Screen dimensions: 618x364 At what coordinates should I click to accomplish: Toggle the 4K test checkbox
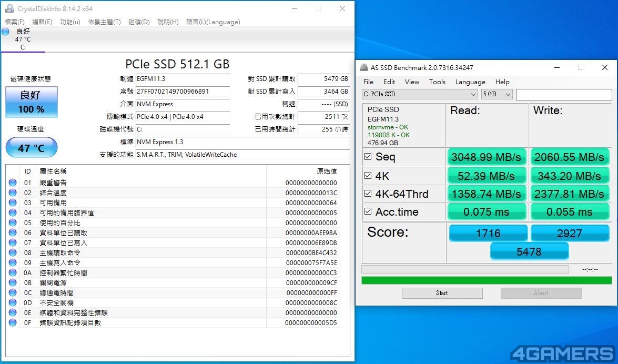tap(368, 176)
